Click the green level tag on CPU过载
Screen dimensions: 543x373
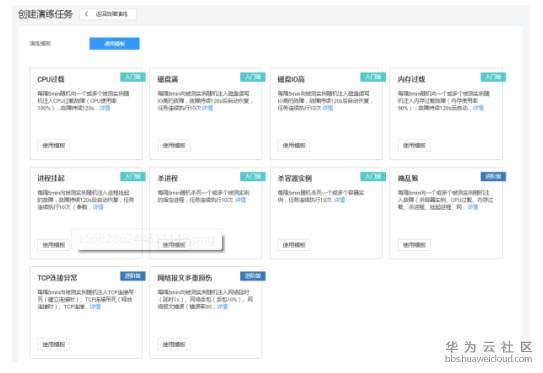pyautogui.click(x=133, y=77)
